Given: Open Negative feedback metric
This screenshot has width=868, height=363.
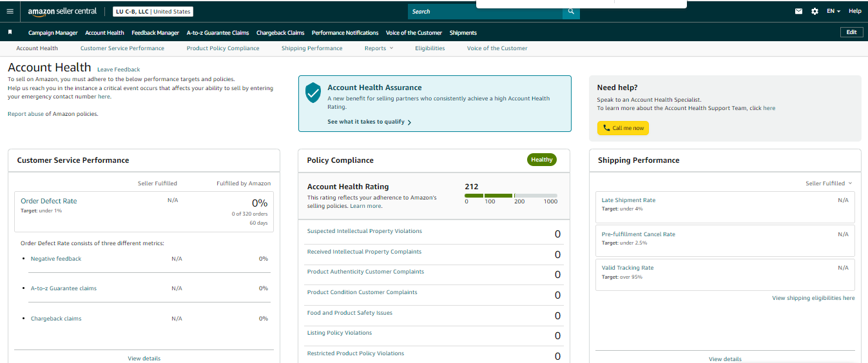Looking at the screenshot, I should [56, 259].
